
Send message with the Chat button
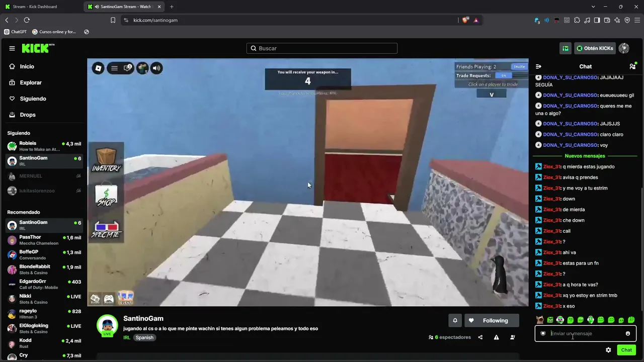(x=626, y=350)
